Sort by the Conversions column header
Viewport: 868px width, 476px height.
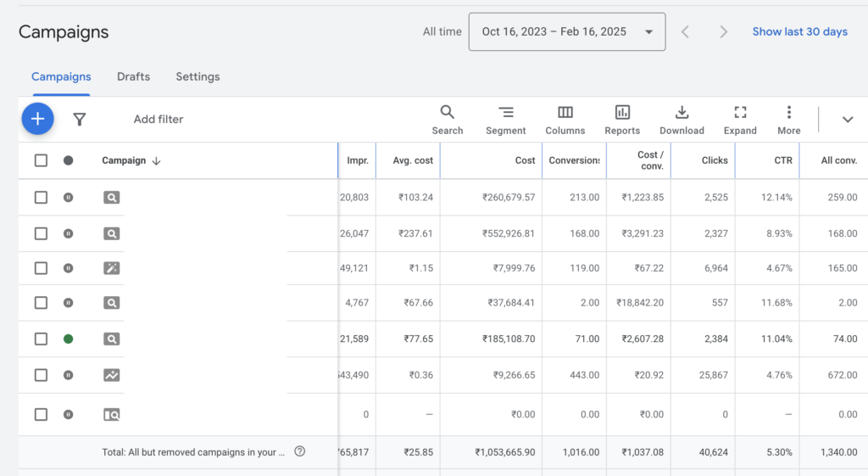click(574, 160)
